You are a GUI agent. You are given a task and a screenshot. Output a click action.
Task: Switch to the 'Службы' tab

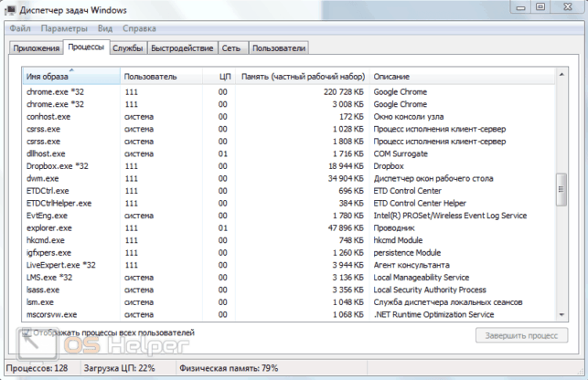click(x=128, y=48)
